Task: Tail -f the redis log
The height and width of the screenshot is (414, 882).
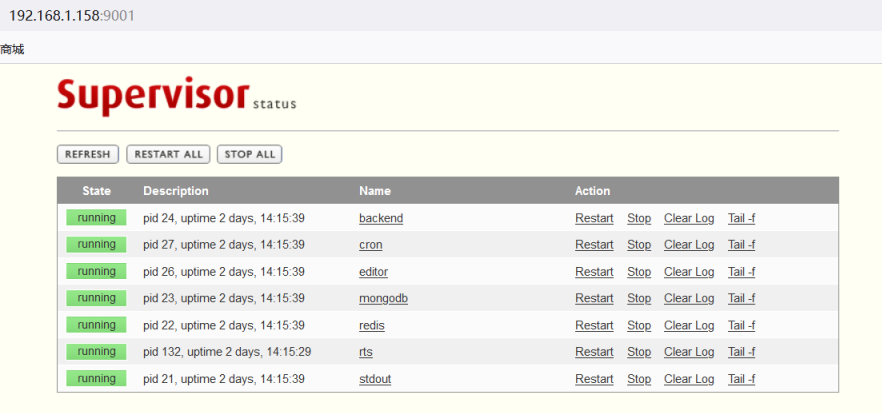Action: [741, 326]
